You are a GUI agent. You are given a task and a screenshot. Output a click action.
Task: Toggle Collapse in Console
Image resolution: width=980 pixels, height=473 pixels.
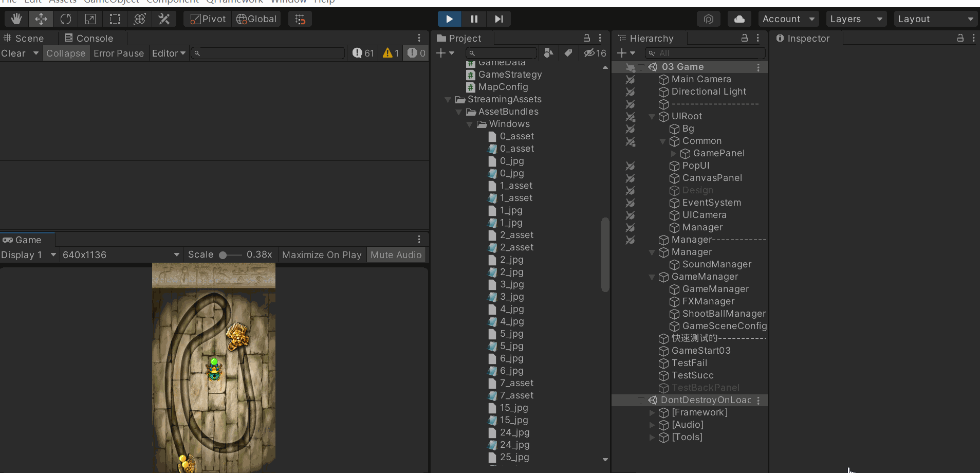[66, 53]
